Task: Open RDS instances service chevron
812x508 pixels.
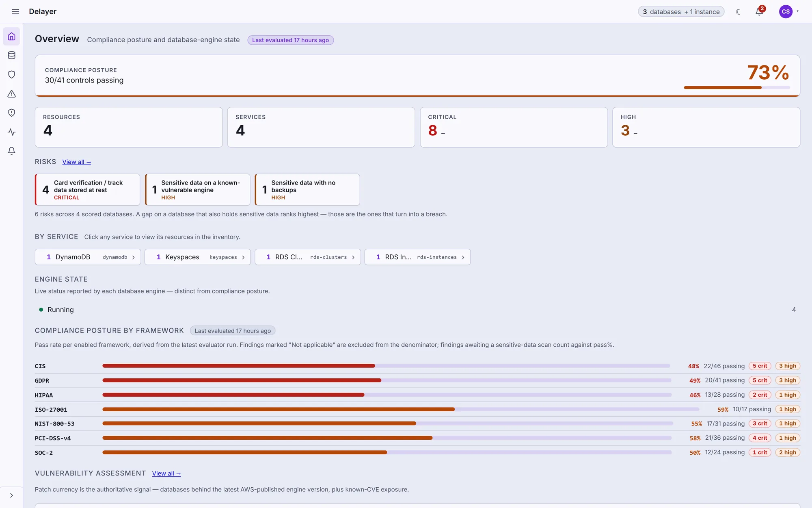Action: (x=463, y=257)
